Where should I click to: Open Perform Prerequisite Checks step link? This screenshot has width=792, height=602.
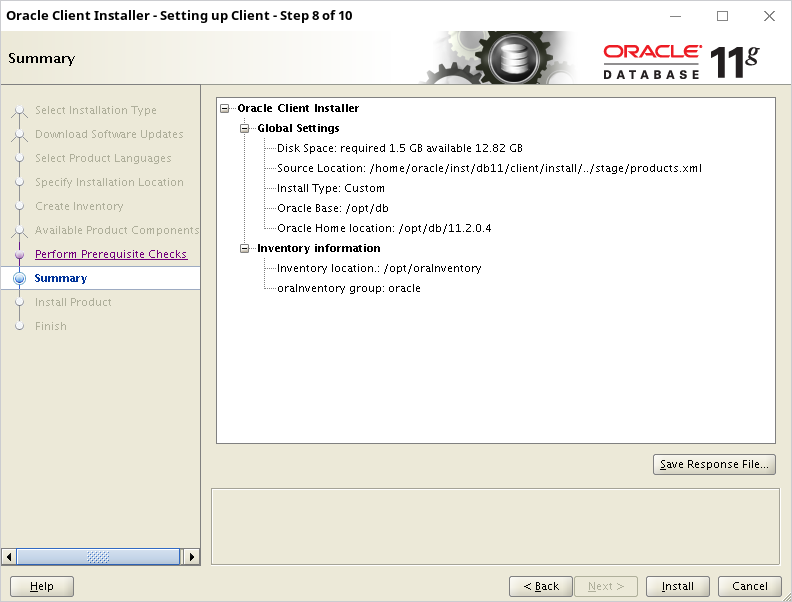(111, 254)
